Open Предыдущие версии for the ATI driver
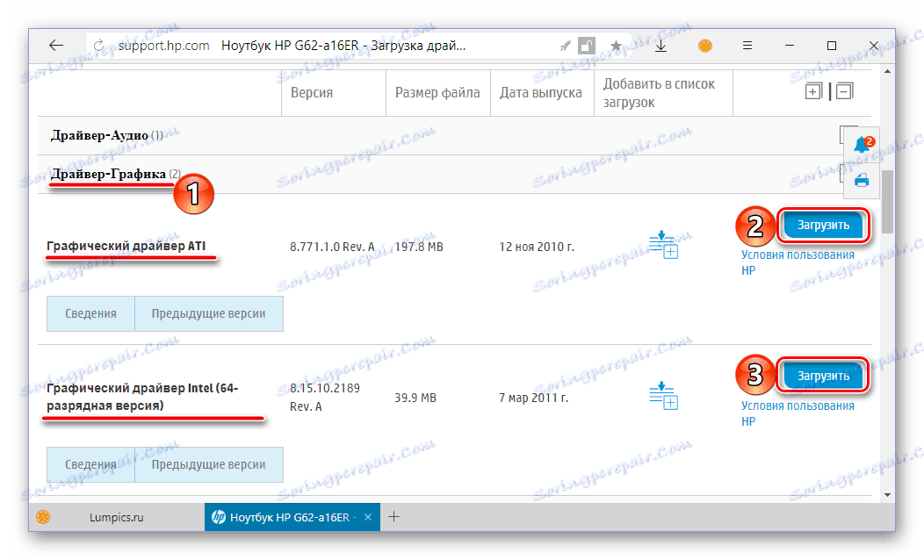 [x=208, y=313]
